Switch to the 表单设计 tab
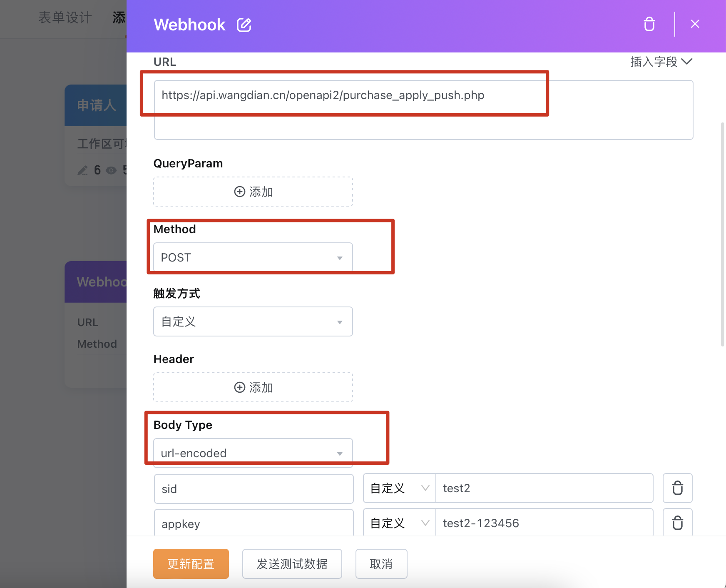The height and width of the screenshot is (588, 726). click(65, 17)
